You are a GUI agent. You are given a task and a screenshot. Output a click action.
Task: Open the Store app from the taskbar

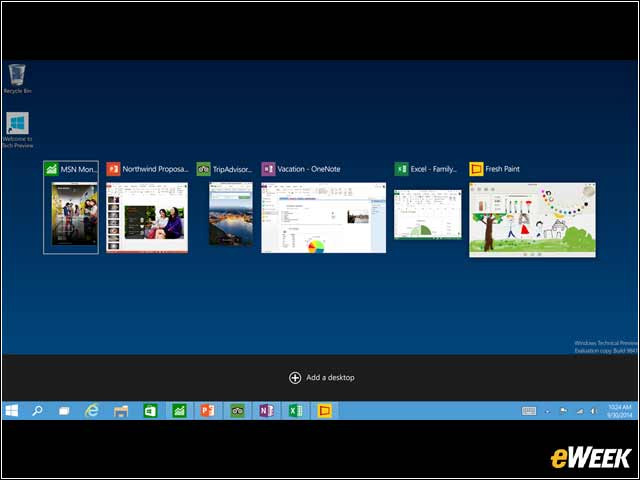click(150, 411)
